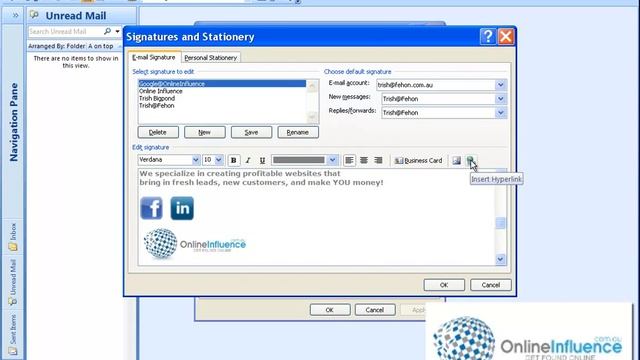Click the New signature button
640x360 pixels.
click(204, 132)
